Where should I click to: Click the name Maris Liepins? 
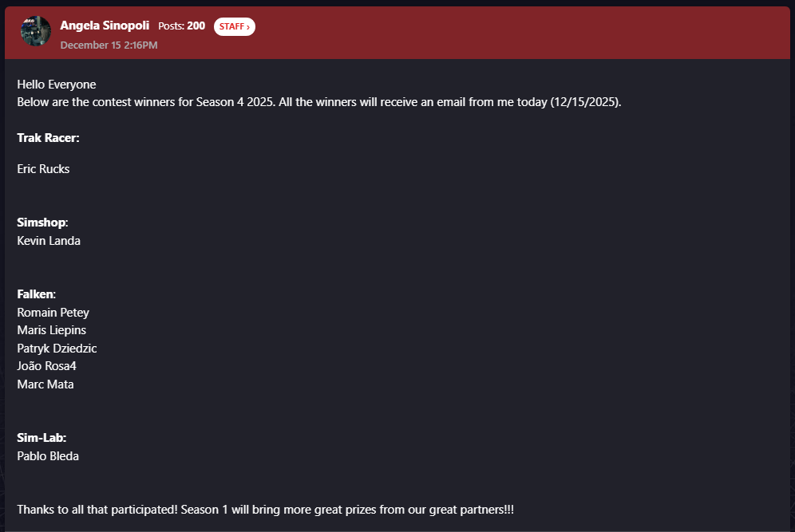(51, 330)
